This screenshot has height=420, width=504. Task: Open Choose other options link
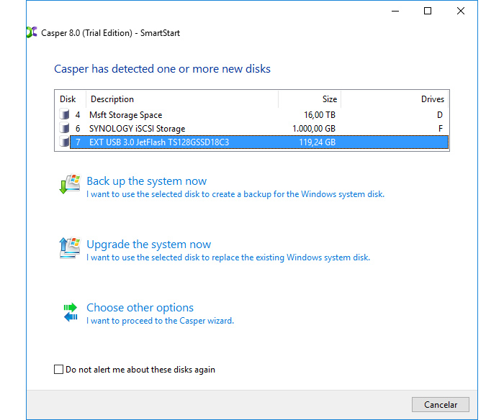[x=140, y=308]
